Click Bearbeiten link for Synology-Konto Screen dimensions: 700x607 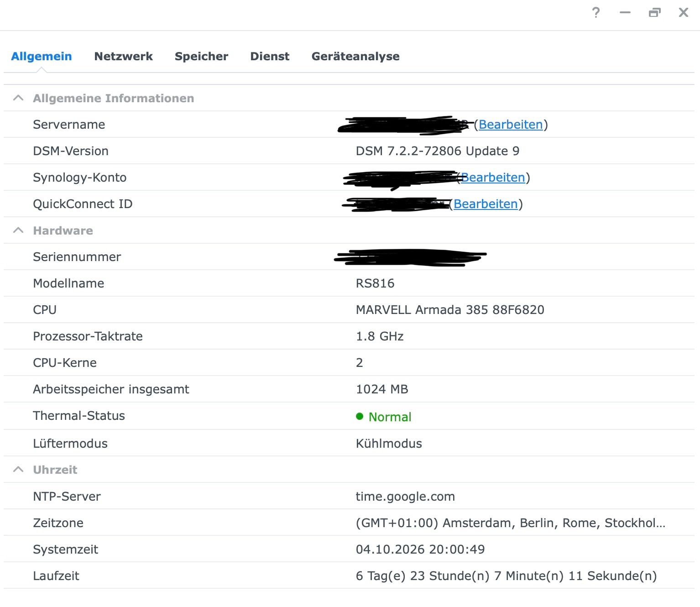click(x=493, y=178)
